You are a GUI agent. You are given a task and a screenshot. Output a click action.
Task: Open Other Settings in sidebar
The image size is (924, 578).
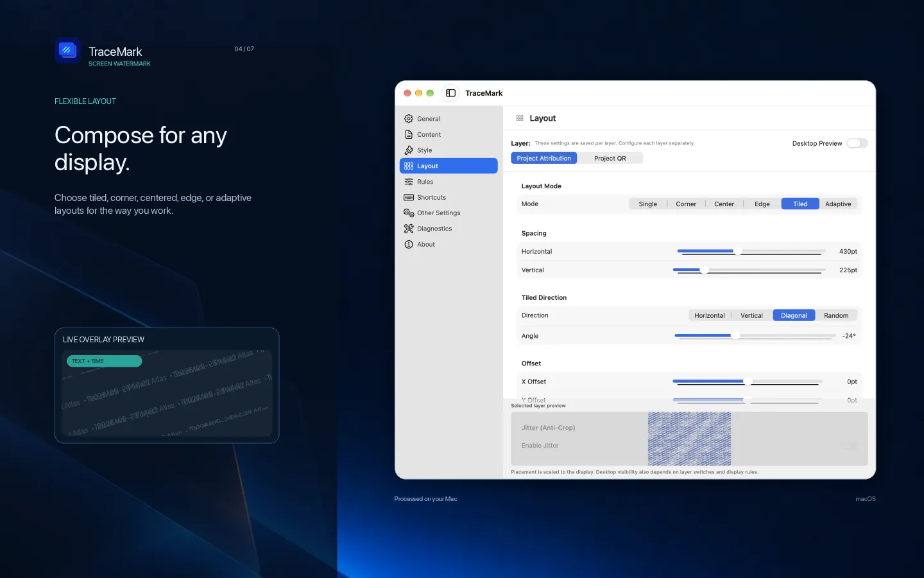449,213
